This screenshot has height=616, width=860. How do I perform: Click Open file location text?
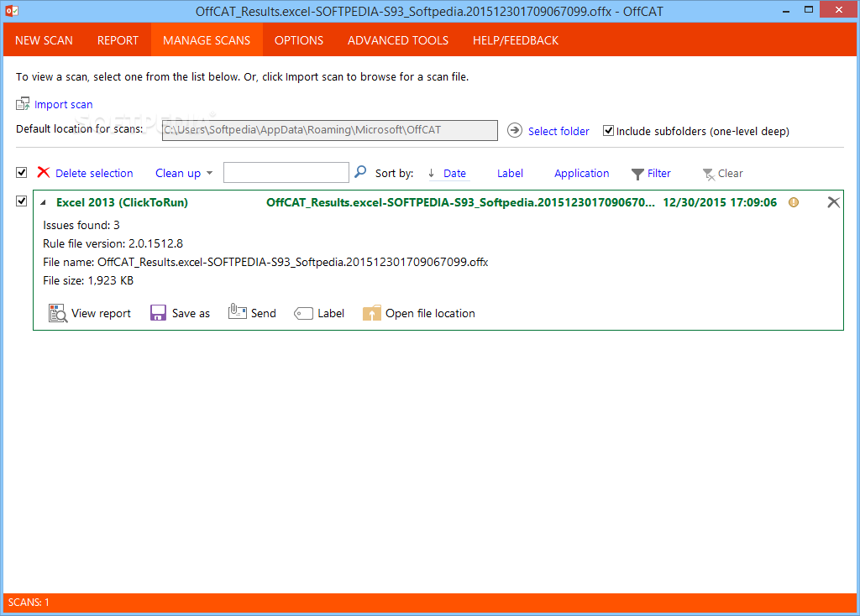click(x=430, y=314)
